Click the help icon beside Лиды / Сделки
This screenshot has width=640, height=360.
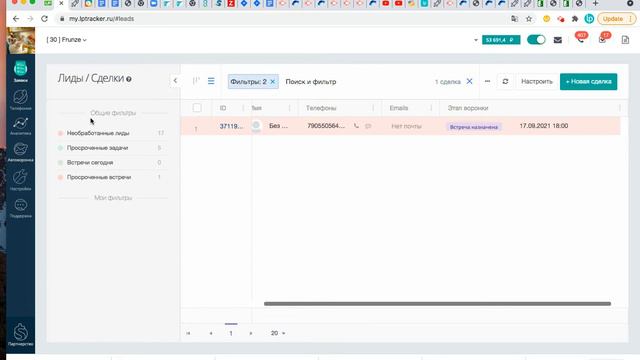(129, 79)
